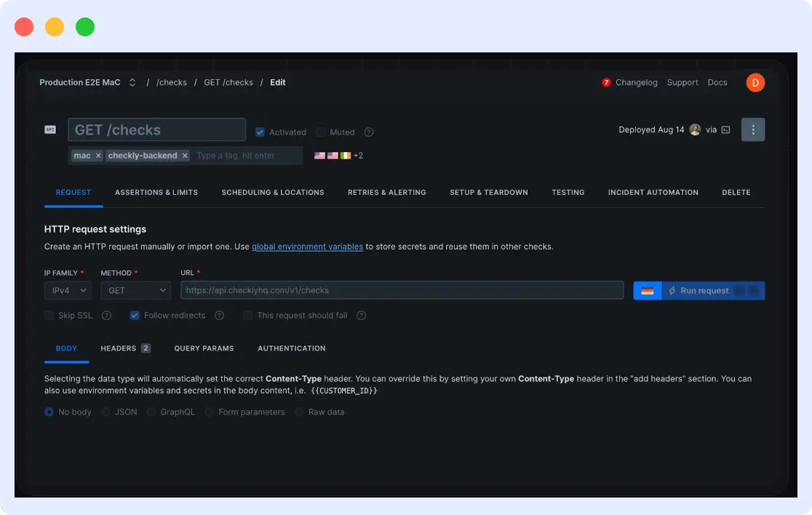Click the check name field GET /checks
812x515 pixels.
tap(157, 129)
